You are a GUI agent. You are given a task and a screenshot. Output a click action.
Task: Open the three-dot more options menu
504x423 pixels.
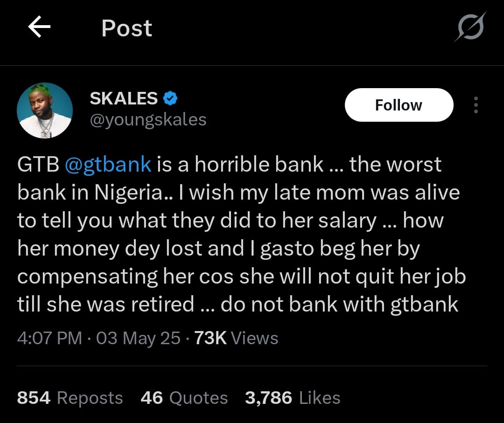[x=476, y=105]
